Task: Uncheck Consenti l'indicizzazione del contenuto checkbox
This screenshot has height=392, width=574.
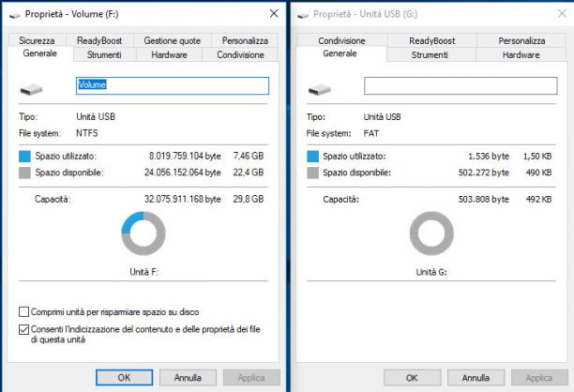Action: click(23, 329)
